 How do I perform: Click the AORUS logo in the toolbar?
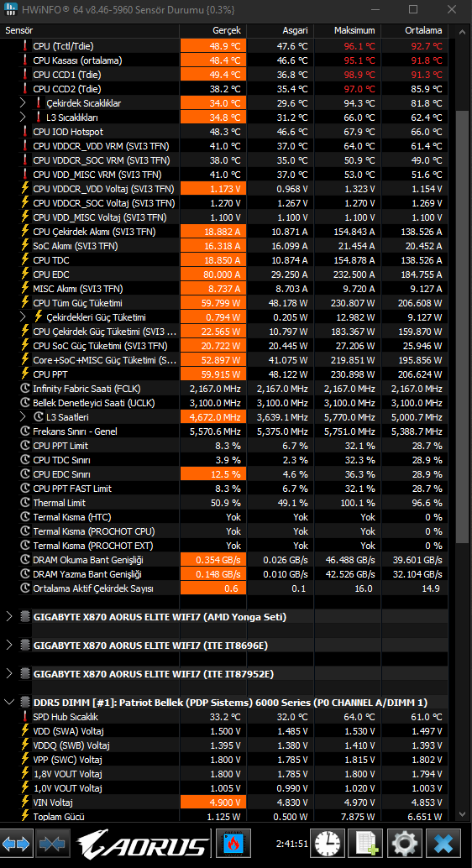coord(143,844)
